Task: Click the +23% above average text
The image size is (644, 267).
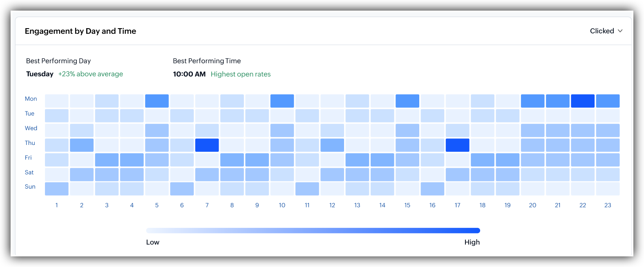Action: click(x=91, y=74)
